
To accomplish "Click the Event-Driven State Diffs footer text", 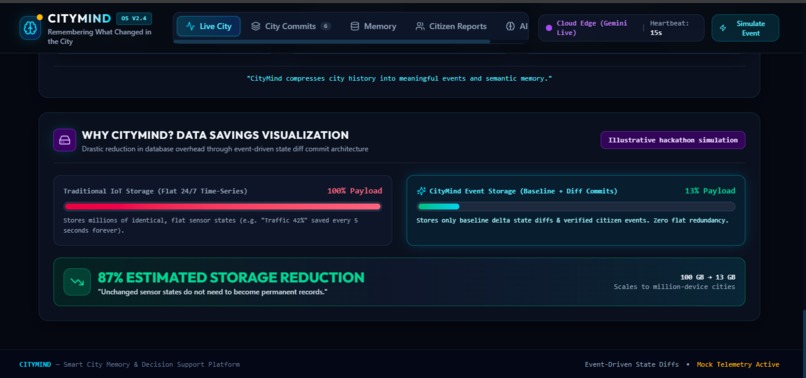I will click(x=631, y=364).
